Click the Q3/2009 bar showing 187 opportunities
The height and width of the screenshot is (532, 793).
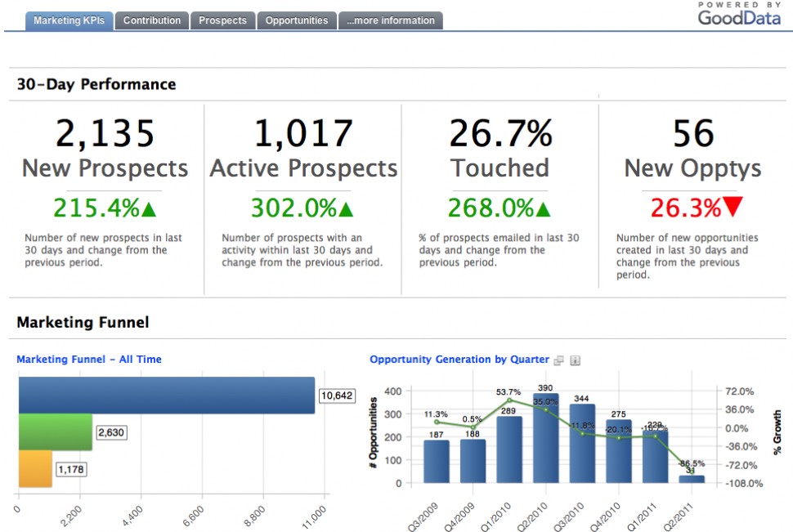437,462
